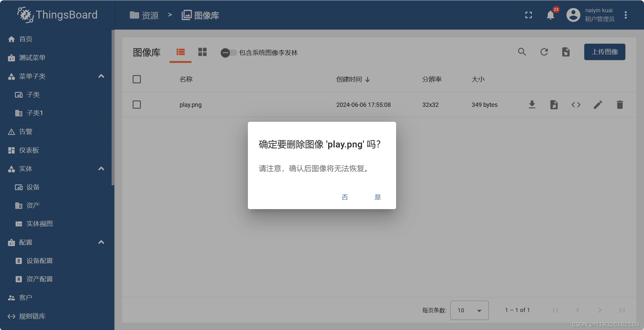Check the select-all header checkbox
The width and height of the screenshot is (644, 330).
point(137,79)
